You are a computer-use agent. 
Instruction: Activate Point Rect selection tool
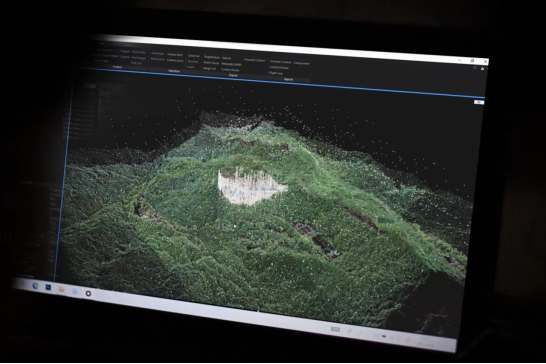pyautogui.click(x=157, y=54)
